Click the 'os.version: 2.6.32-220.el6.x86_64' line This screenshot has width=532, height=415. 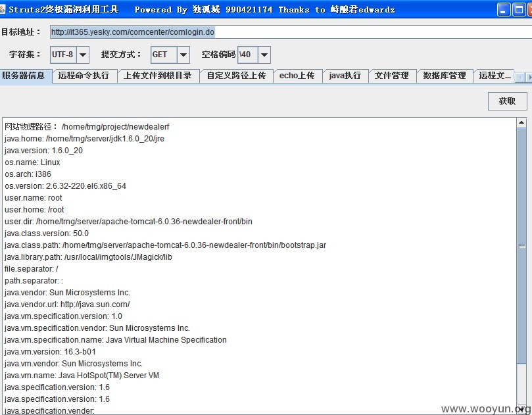pyautogui.click(x=66, y=186)
